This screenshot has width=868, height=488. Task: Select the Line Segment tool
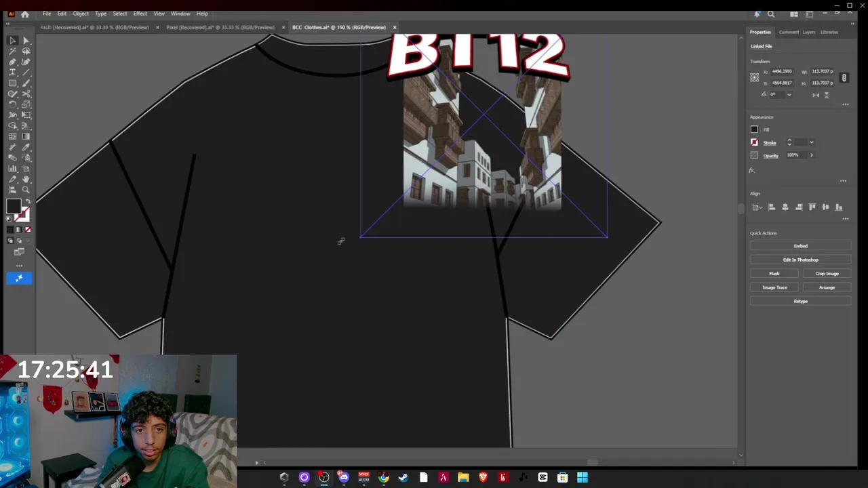click(x=26, y=72)
